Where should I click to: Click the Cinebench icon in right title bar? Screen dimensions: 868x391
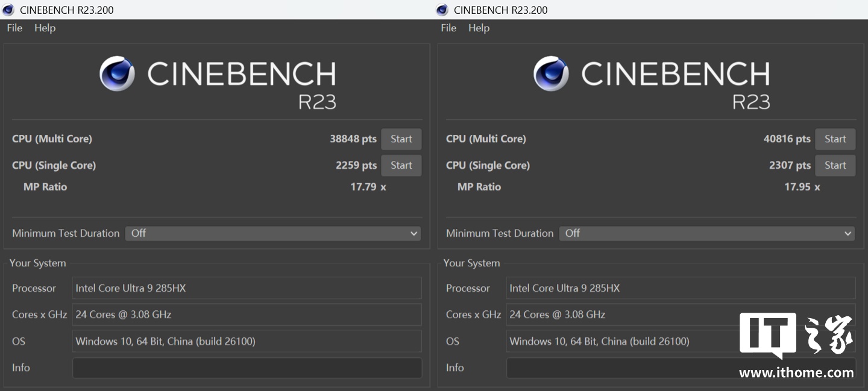tap(442, 10)
